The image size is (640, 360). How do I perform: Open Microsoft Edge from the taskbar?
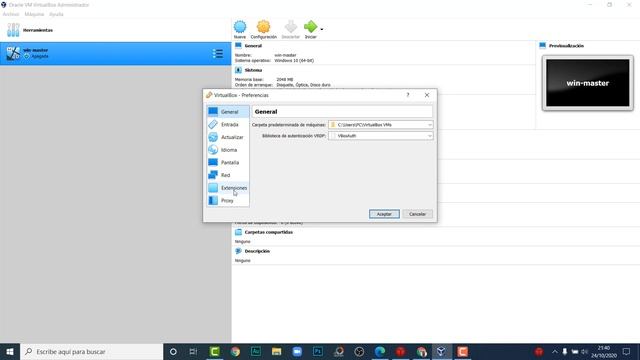380,351
